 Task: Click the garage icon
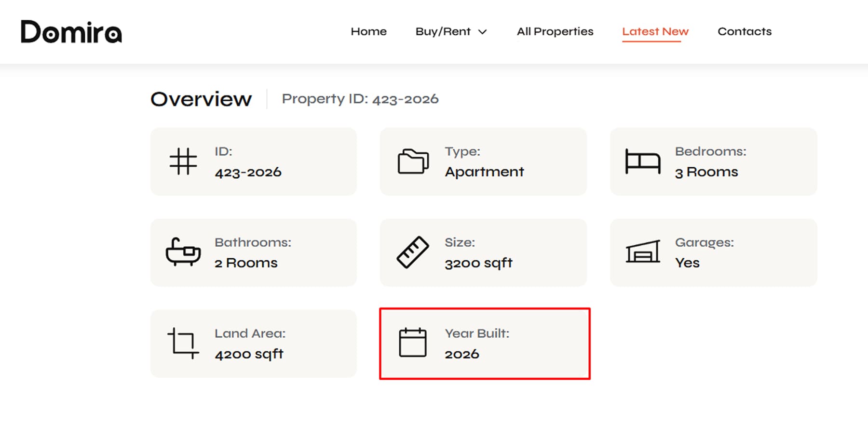[x=643, y=252]
